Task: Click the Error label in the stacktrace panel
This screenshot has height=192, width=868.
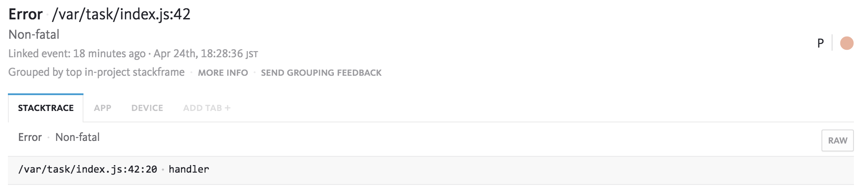Action: (x=30, y=137)
